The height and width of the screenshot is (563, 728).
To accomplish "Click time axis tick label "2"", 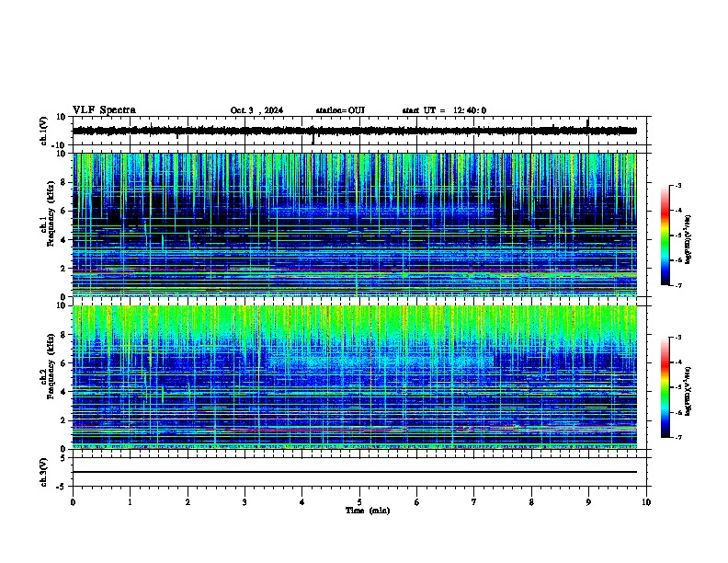I will (188, 502).
